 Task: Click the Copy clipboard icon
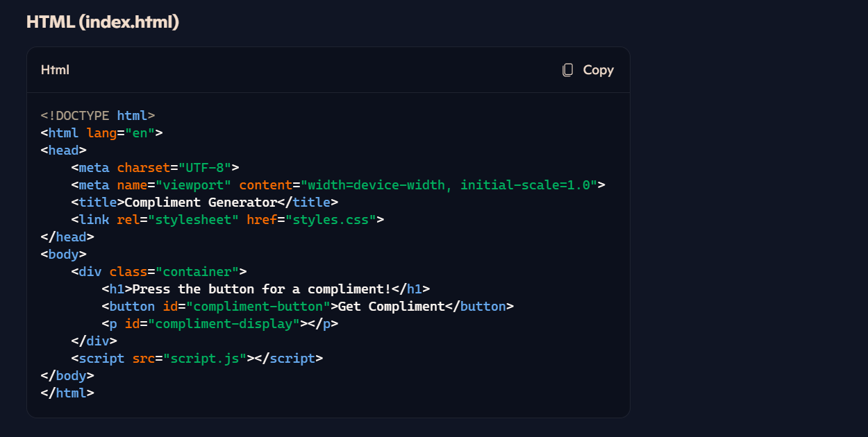568,70
